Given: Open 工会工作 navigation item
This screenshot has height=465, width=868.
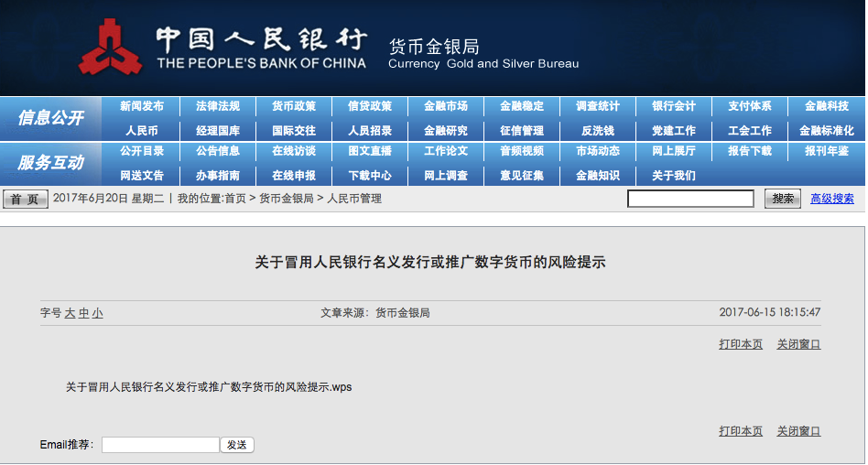Looking at the screenshot, I should (x=750, y=131).
